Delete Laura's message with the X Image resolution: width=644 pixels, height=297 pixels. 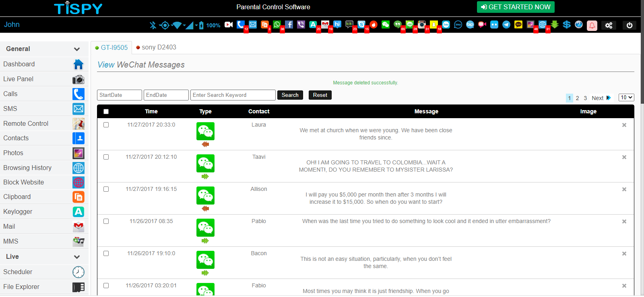click(x=624, y=125)
